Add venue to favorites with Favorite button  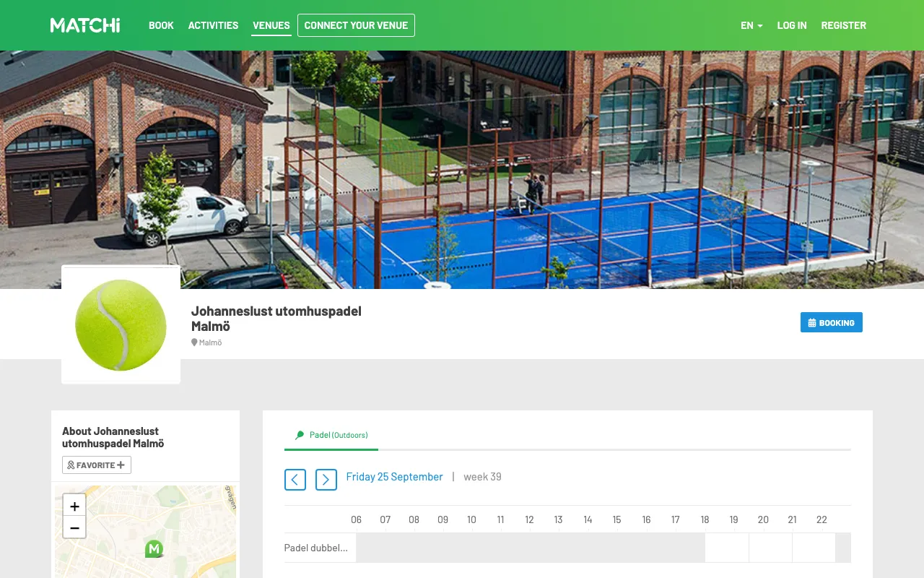97,465
